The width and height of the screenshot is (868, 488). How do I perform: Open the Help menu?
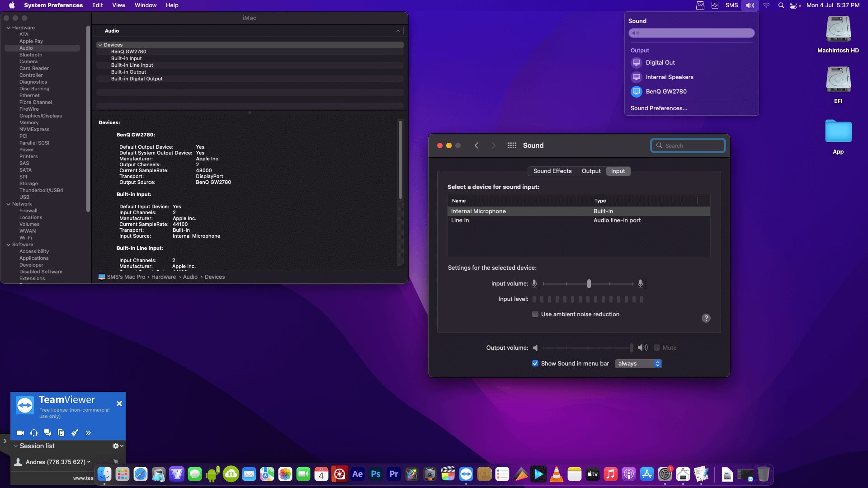[172, 5]
